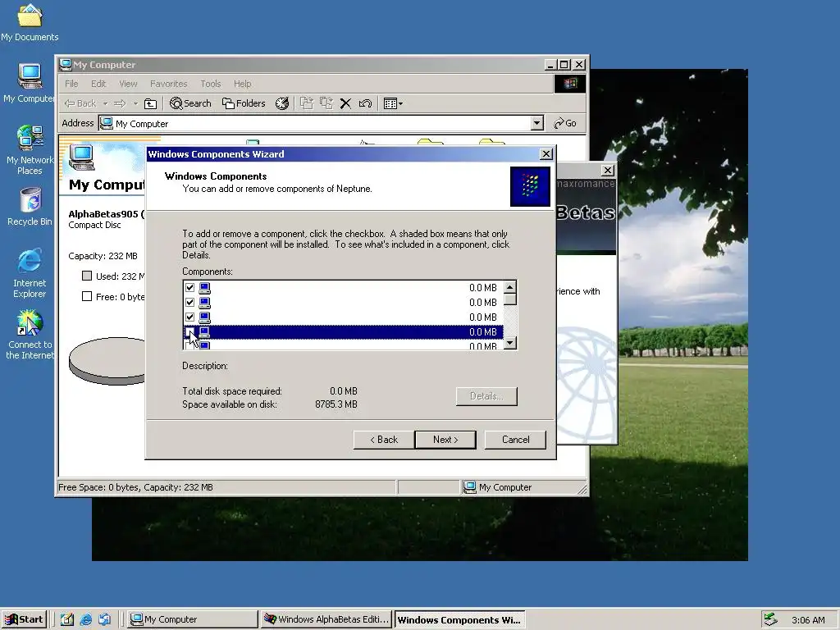Open My Documents desktop icon
This screenshot has height=630, width=840.
click(30, 22)
